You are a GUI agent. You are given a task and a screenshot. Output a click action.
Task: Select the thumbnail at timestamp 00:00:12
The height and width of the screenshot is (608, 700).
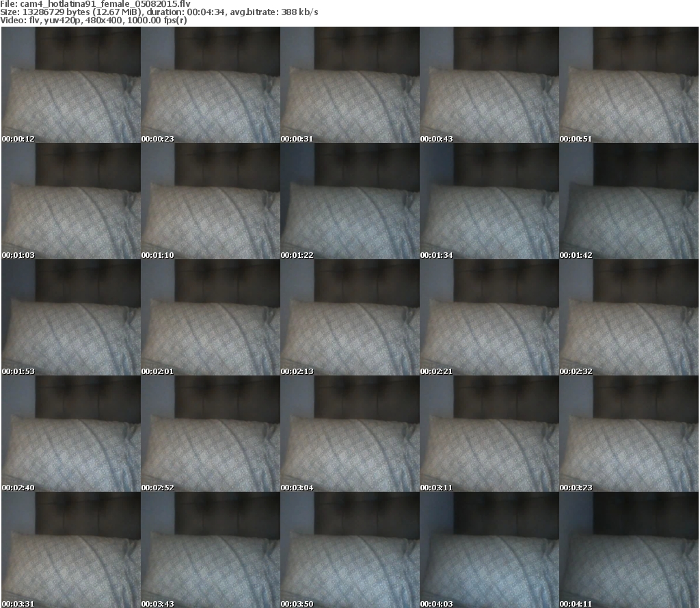click(71, 85)
